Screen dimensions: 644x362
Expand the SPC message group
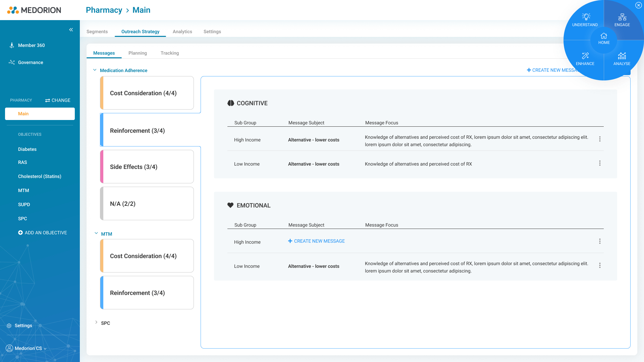[96, 322]
